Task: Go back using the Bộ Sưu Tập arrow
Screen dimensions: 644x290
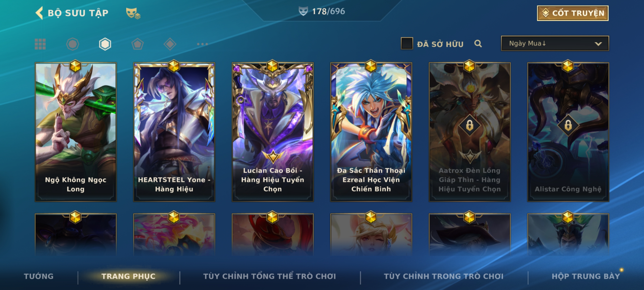Action: [39, 13]
